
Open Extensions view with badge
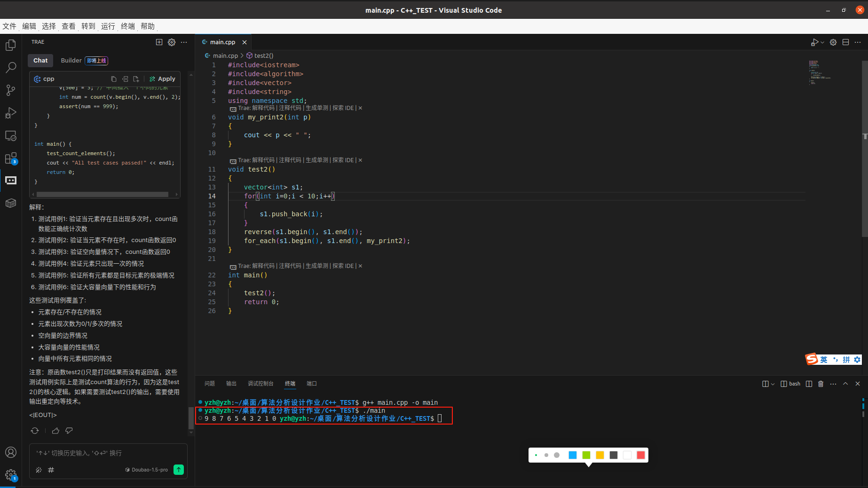click(x=11, y=158)
